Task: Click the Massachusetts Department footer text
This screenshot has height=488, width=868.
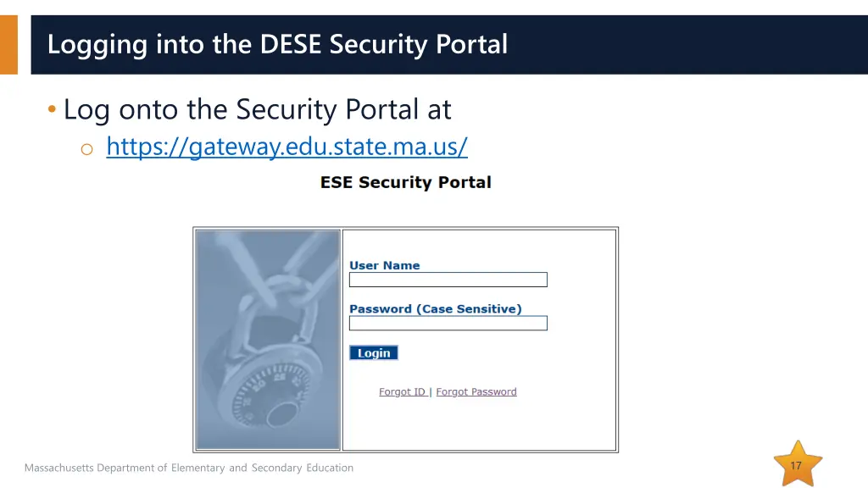Action: pos(188,468)
